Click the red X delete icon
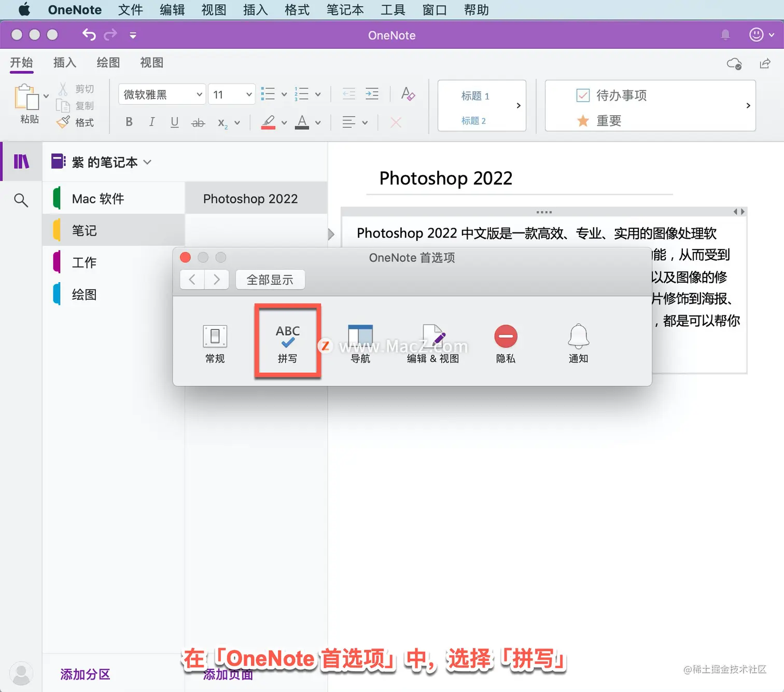The image size is (784, 692). click(x=396, y=122)
